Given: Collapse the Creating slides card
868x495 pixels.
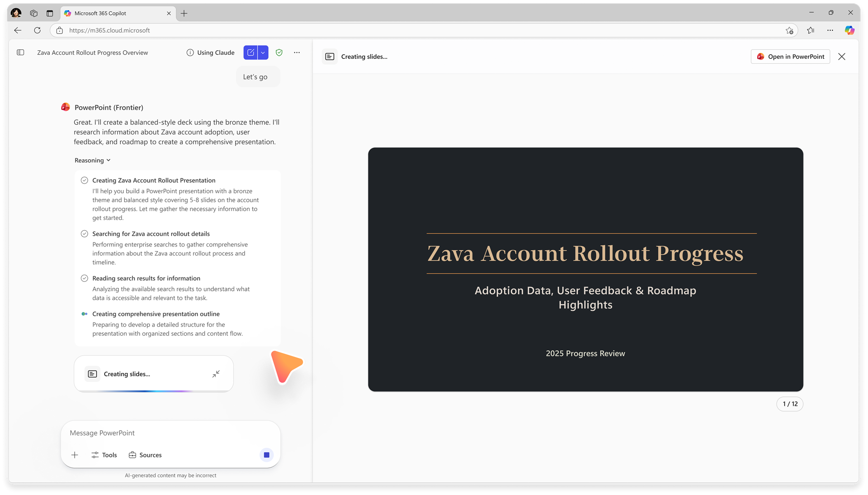Looking at the screenshot, I should pyautogui.click(x=216, y=374).
